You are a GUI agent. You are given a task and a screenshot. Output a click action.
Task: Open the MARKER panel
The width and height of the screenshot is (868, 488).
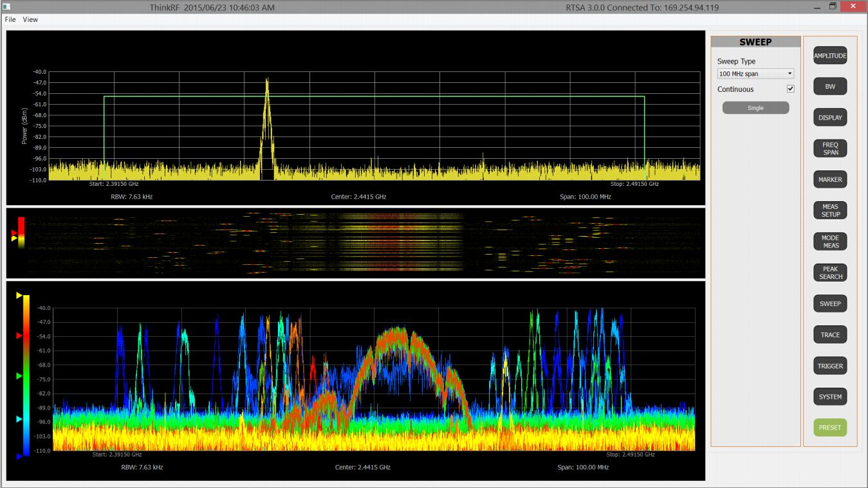829,179
